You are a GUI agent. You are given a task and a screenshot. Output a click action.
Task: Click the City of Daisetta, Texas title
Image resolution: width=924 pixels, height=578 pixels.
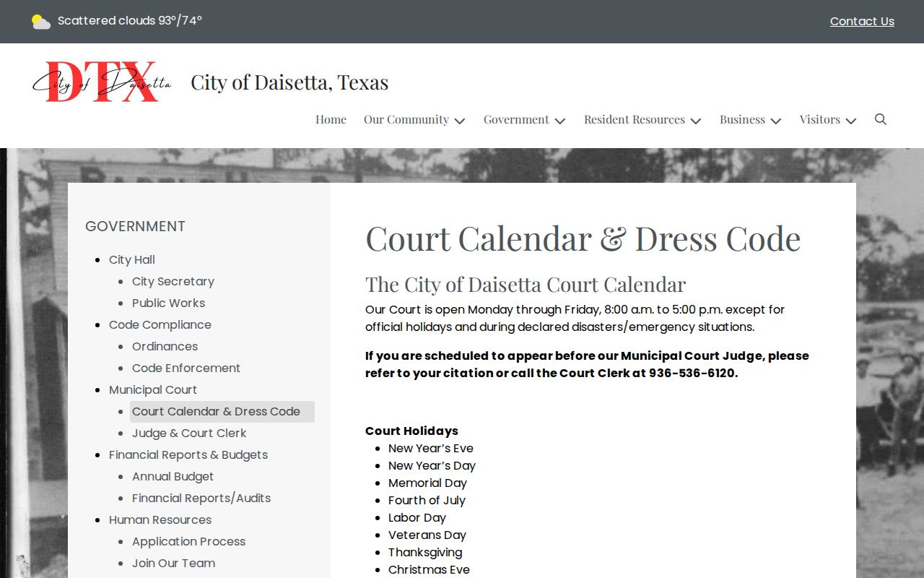(x=289, y=82)
